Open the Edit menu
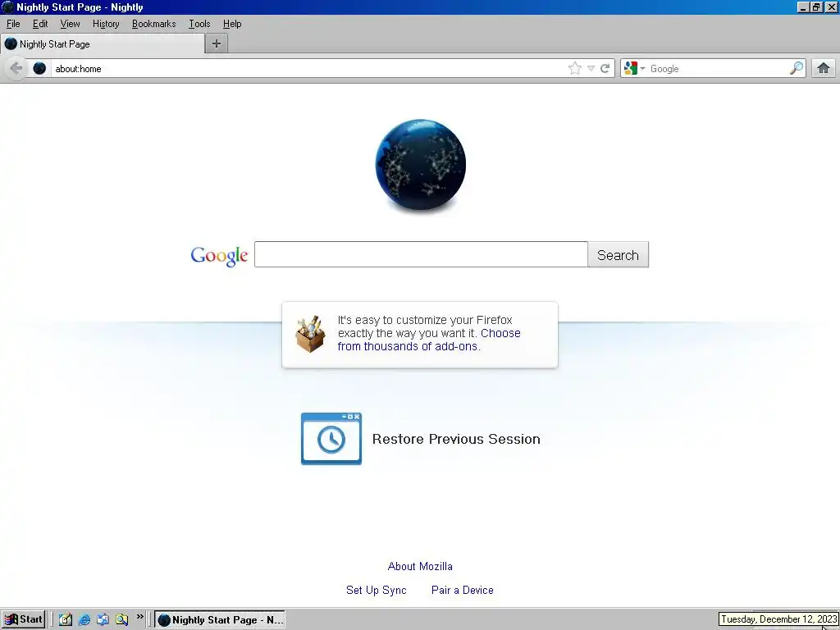Viewport: 840px width, 630px height. point(40,24)
